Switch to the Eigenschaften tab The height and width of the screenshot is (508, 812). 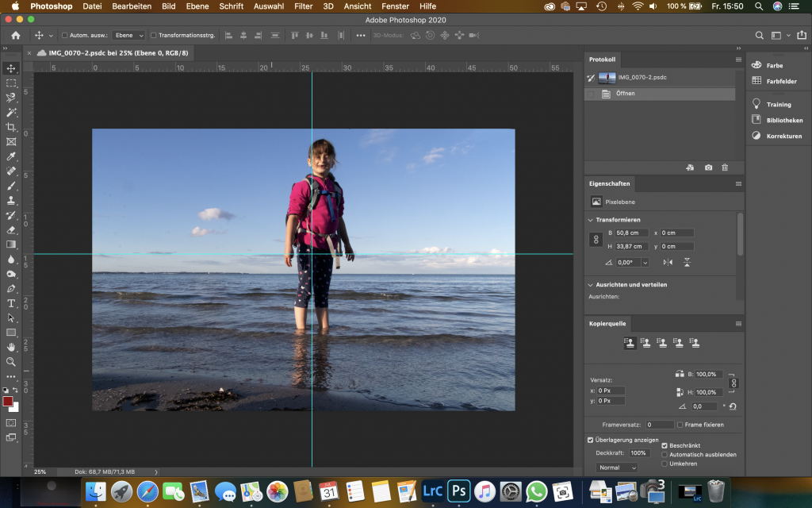coord(609,183)
